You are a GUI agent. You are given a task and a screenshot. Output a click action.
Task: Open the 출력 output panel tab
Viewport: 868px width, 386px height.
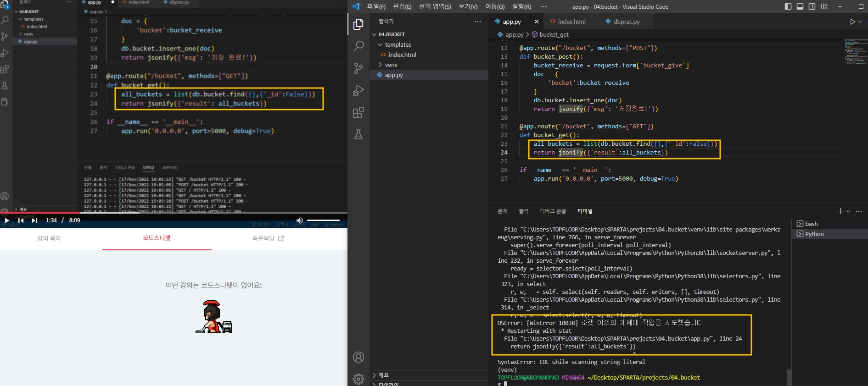[524, 211]
